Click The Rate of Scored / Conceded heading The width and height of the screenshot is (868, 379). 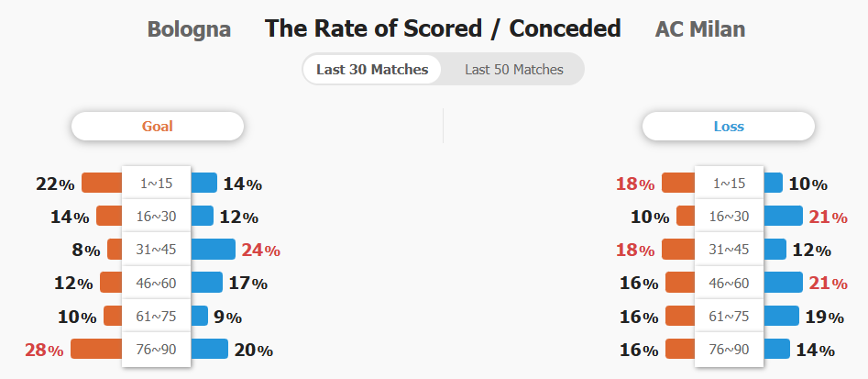[443, 28]
